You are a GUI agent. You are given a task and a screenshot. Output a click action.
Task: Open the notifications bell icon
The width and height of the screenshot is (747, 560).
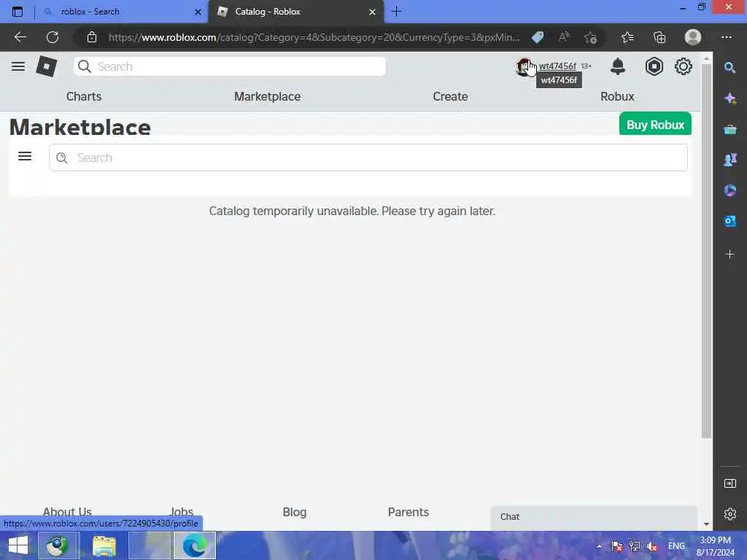(617, 66)
